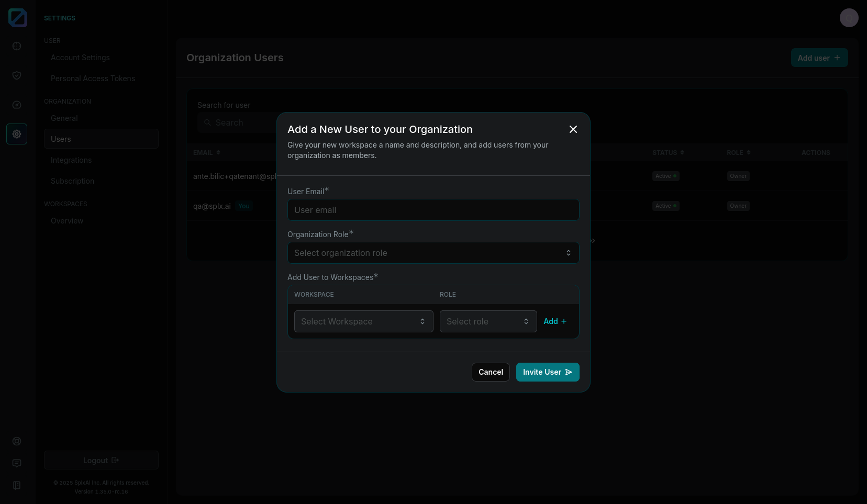Click the chat feedback bubble icon
The height and width of the screenshot is (504, 867).
17,463
